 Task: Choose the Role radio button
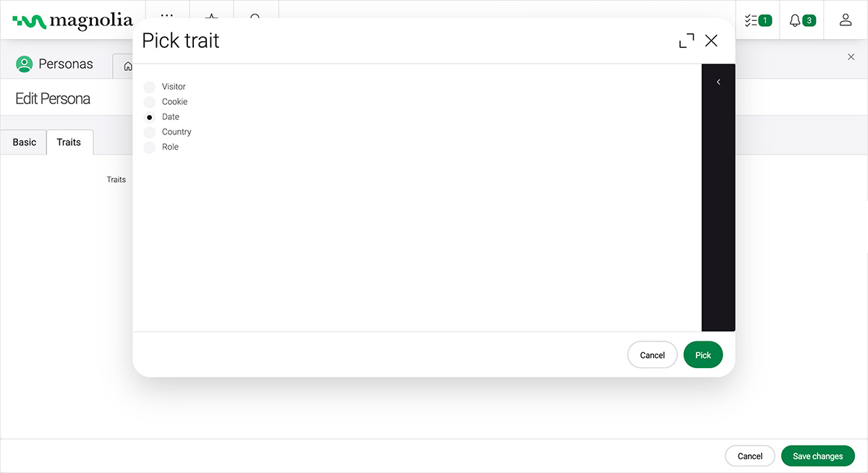[x=150, y=148]
